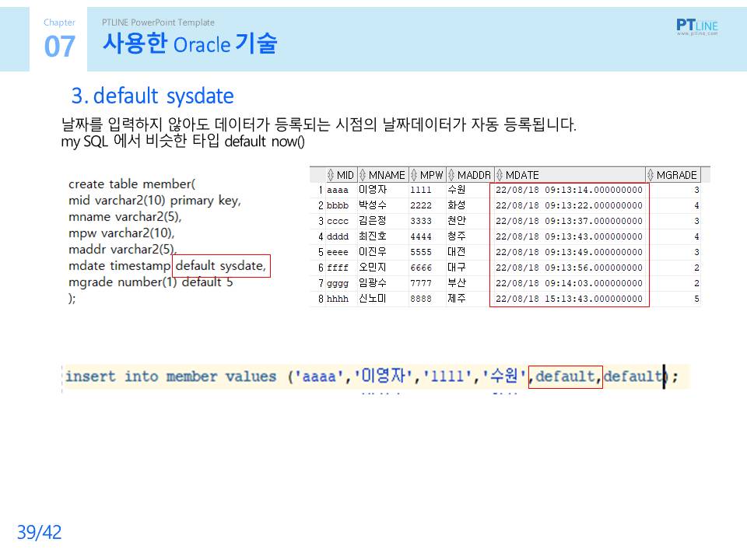This screenshot has height=560, width=747.
Task: Click the sort icon beside MADDR header
Action: 451,175
